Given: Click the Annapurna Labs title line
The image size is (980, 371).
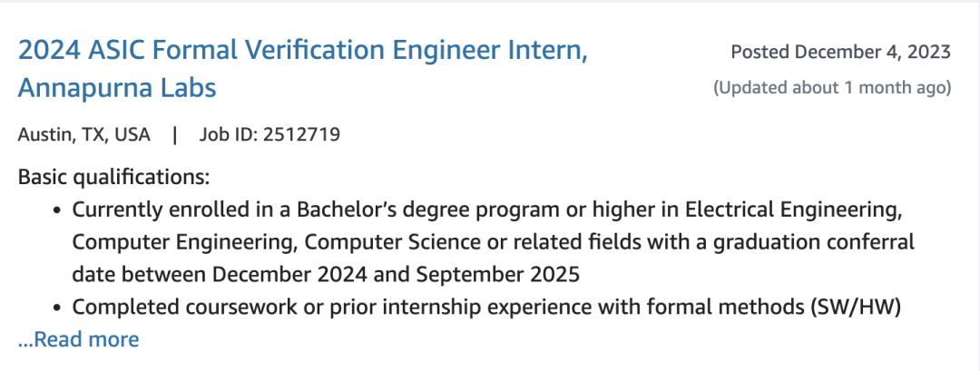Looking at the screenshot, I should 117,87.
